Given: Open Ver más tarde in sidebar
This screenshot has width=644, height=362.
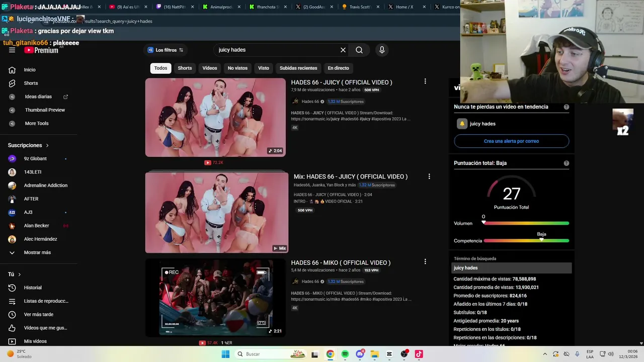Looking at the screenshot, I should 38,314.
